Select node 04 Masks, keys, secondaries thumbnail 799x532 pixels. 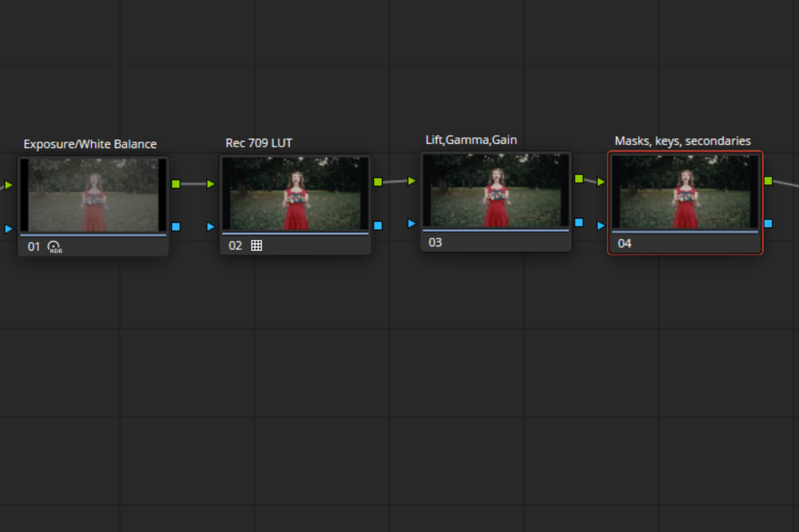tap(685, 192)
